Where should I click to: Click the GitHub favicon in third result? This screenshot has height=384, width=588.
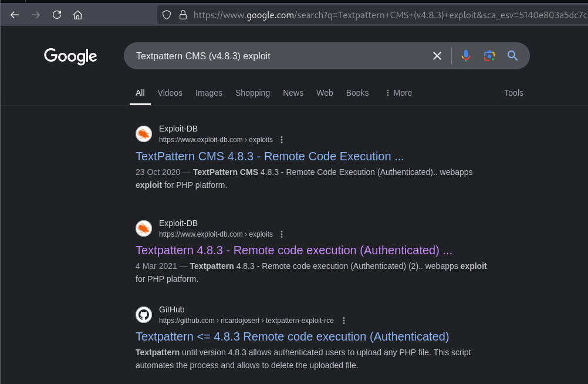(144, 315)
